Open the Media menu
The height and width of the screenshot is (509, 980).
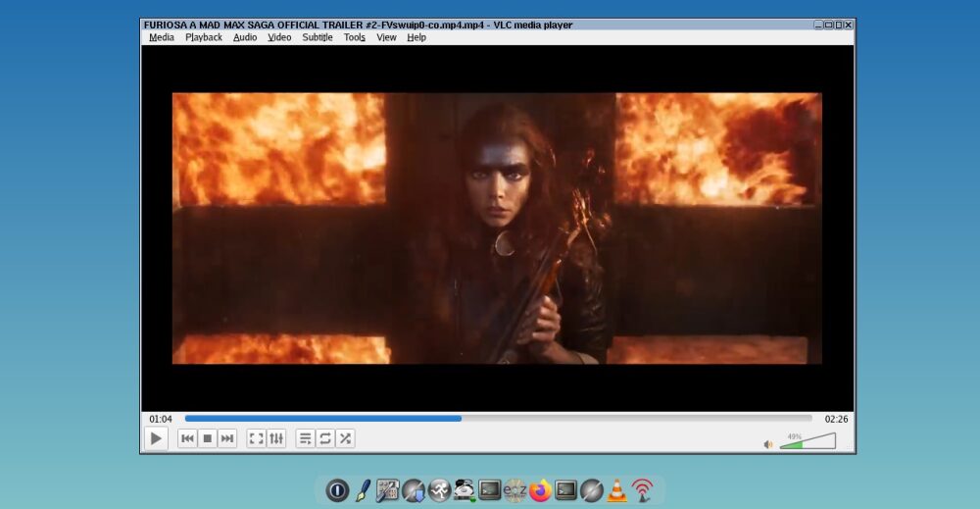tap(162, 37)
